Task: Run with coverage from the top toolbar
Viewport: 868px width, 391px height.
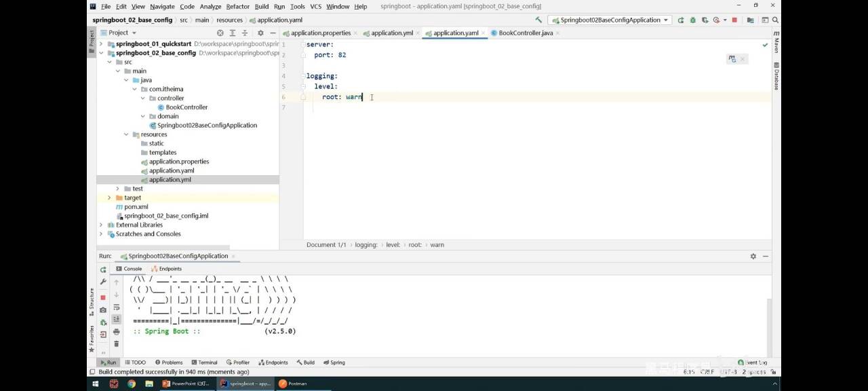Action: click(x=705, y=20)
